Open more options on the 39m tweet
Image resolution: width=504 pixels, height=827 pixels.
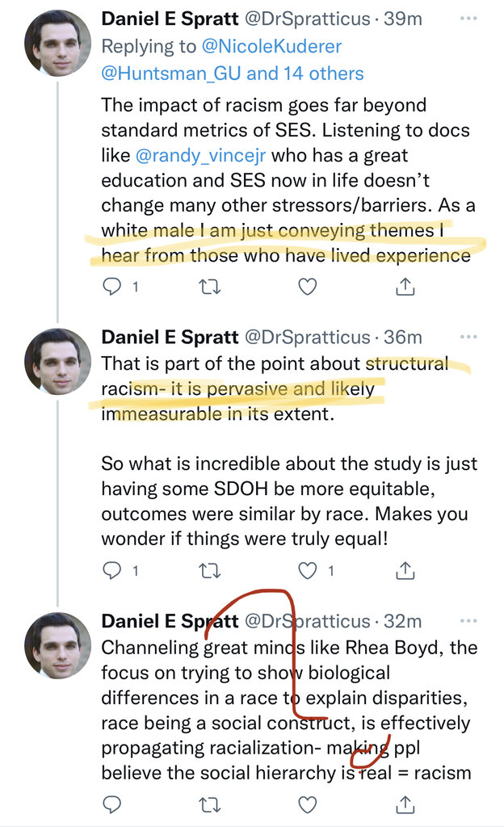tap(468, 19)
